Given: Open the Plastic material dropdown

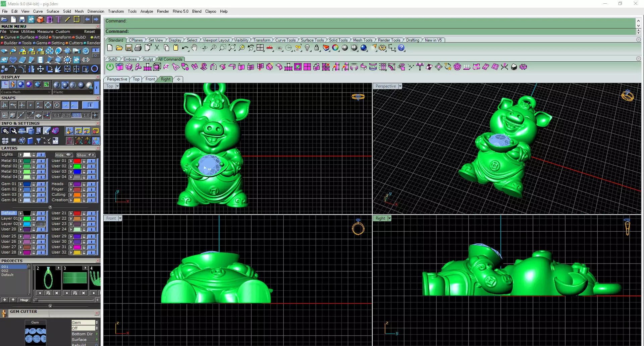Looking at the screenshot, I should point(72,92).
